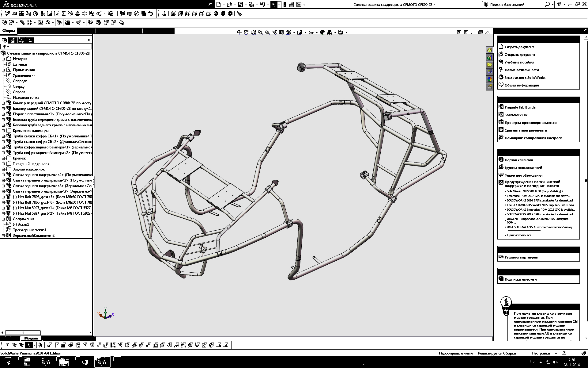Expand the feature manager panel chevron
The height and width of the screenshot is (368, 588).
point(89,40)
